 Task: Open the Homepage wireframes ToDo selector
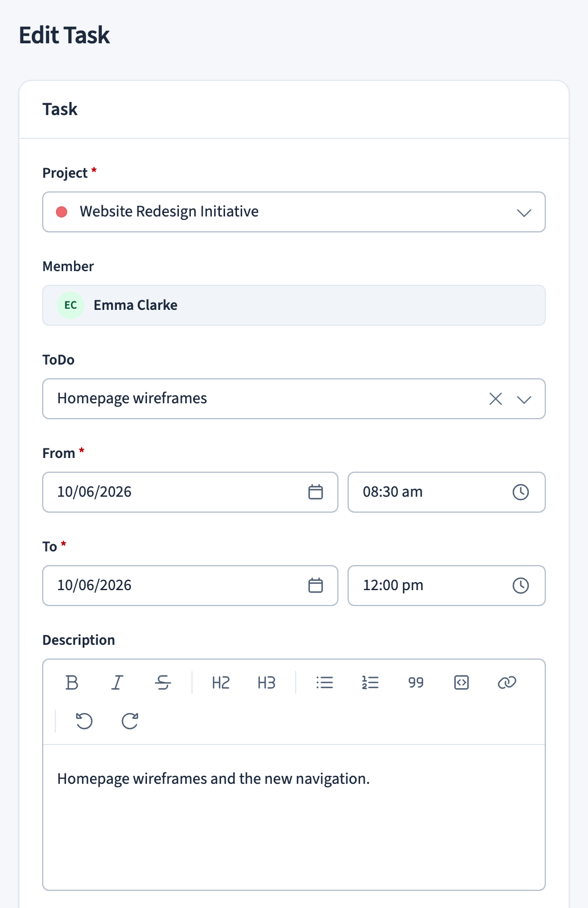tap(294, 399)
